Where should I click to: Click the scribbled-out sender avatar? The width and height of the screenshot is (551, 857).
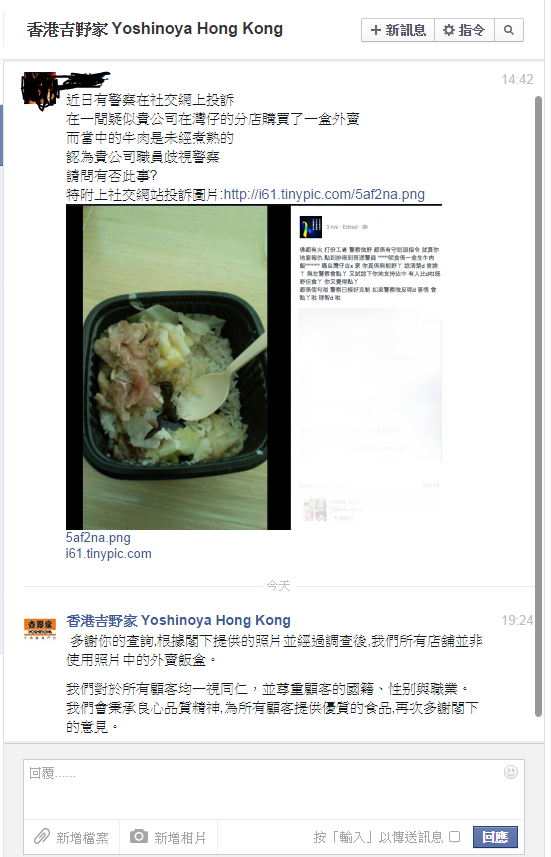click(x=39, y=90)
